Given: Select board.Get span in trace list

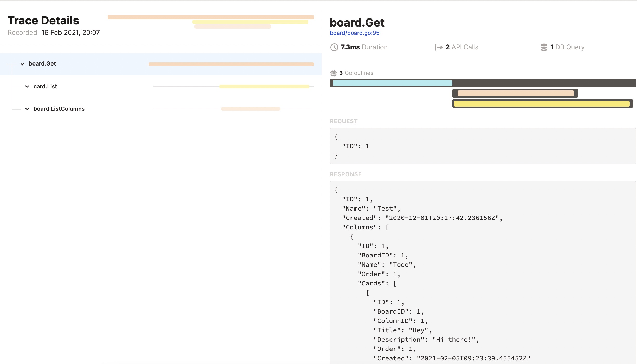Looking at the screenshot, I should (x=42, y=63).
